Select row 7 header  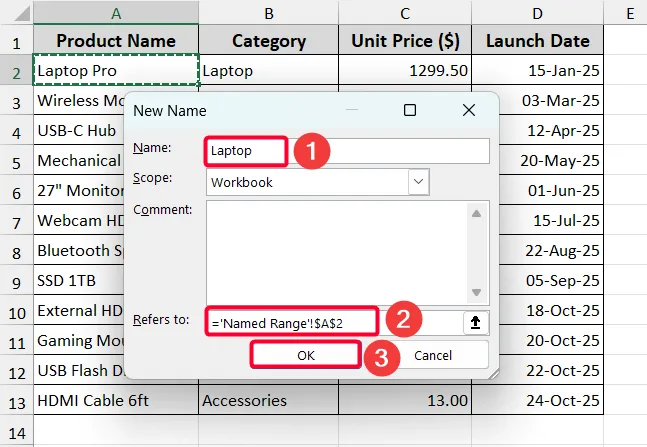click(17, 222)
